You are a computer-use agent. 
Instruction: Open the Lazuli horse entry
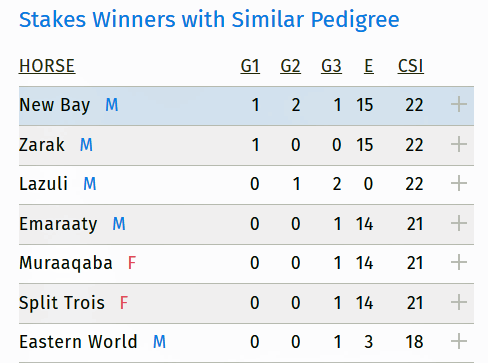tap(43, 184)
